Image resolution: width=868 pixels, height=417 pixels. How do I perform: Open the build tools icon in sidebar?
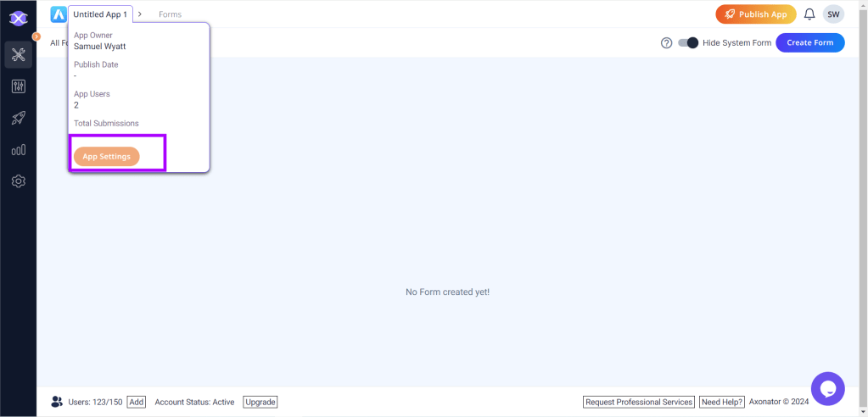[x=18, y=55]
